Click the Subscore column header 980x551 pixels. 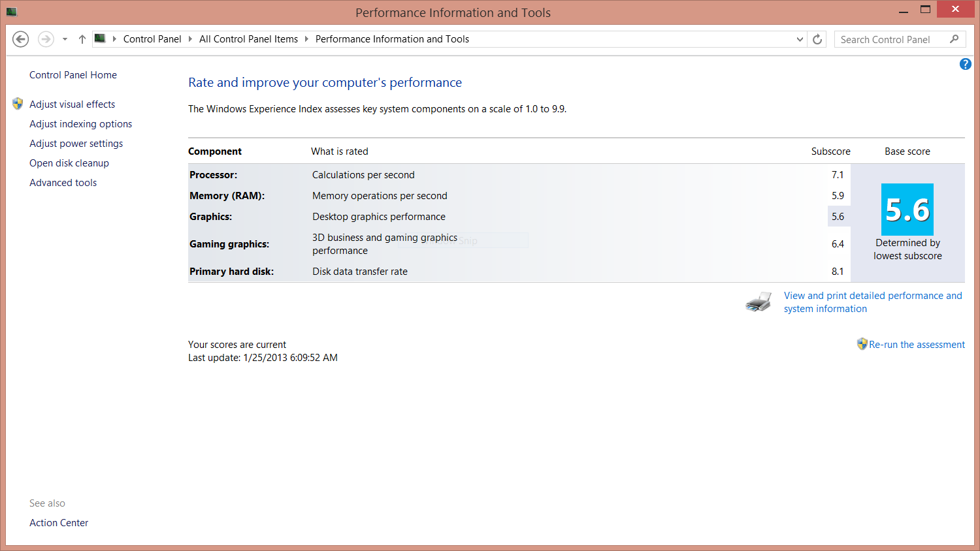830,151
